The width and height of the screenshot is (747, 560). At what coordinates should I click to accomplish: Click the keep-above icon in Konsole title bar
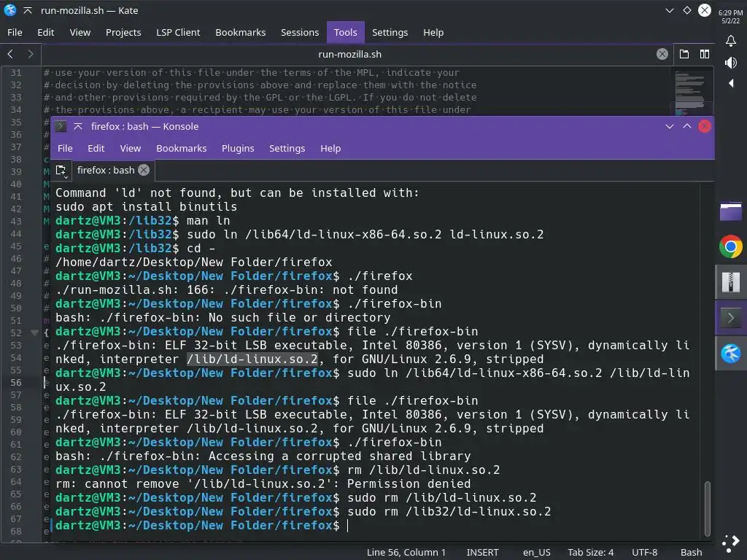click(x=78, y=126)
